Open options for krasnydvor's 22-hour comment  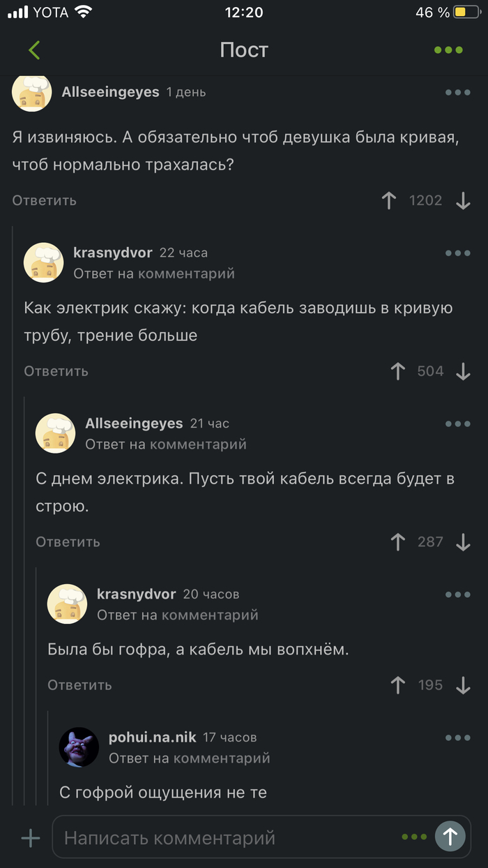[457, 253]
